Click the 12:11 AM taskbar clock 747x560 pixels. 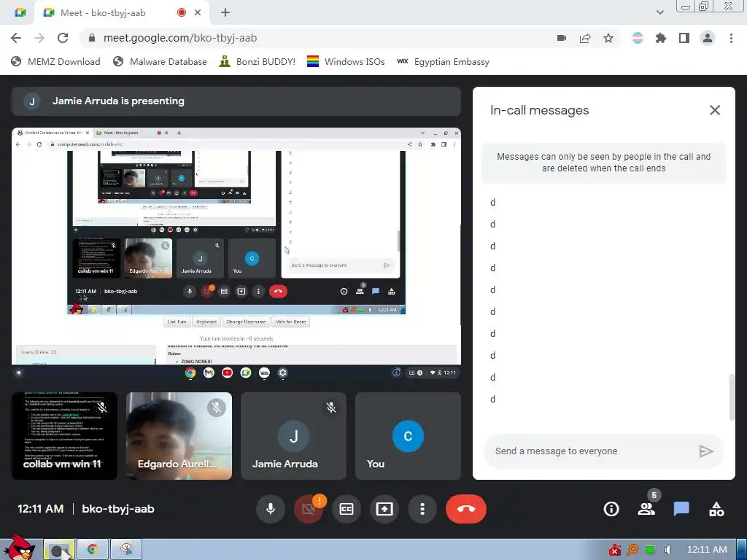[707, 550]
